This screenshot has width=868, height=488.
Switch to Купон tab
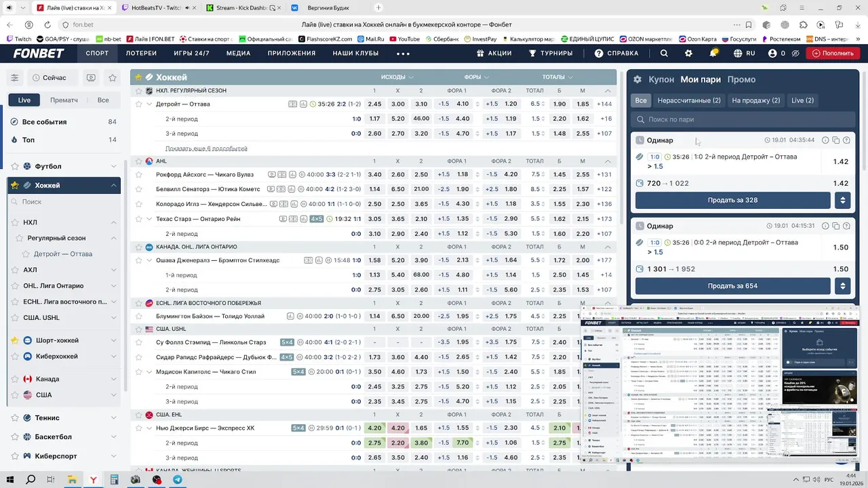click(x=661, y=79)
